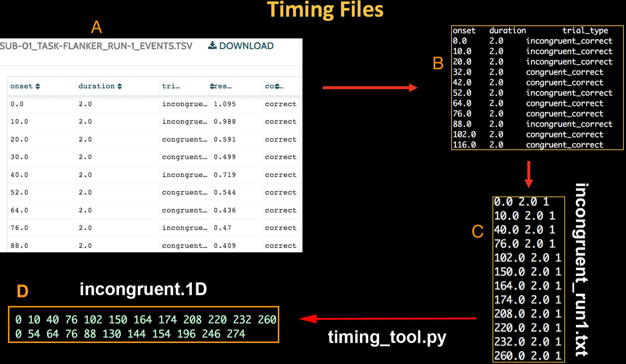Select the trial_type header in panel B
Screen dimensions: 626x364
click(585, 31)
